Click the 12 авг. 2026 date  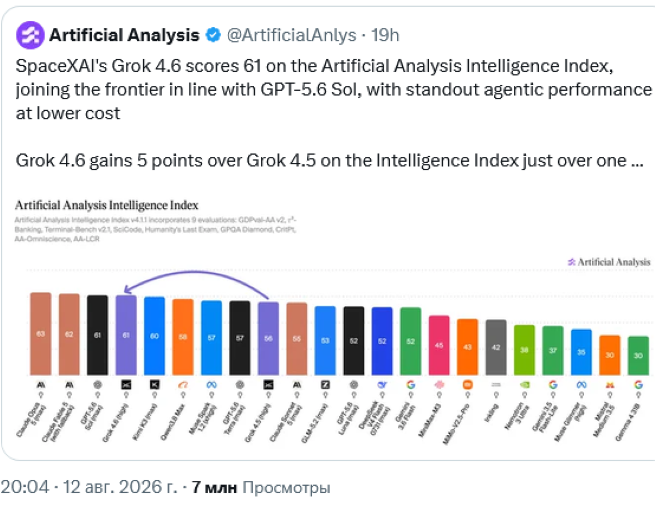[120, 487]
